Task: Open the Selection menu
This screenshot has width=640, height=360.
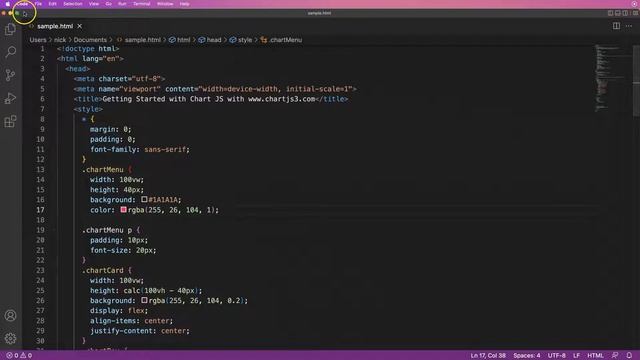Action: click(x=73, y=4)
